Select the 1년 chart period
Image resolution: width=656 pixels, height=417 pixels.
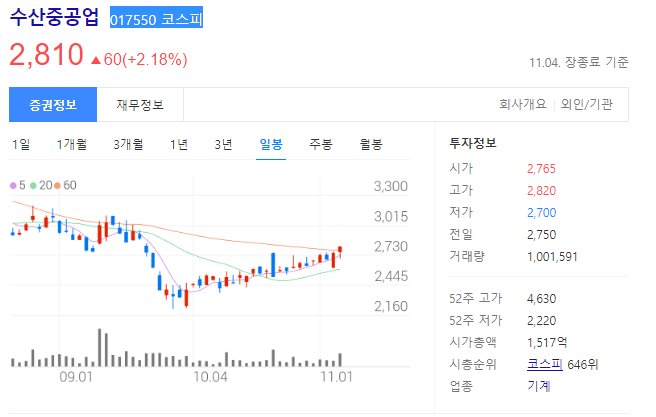tap(179, 145)
